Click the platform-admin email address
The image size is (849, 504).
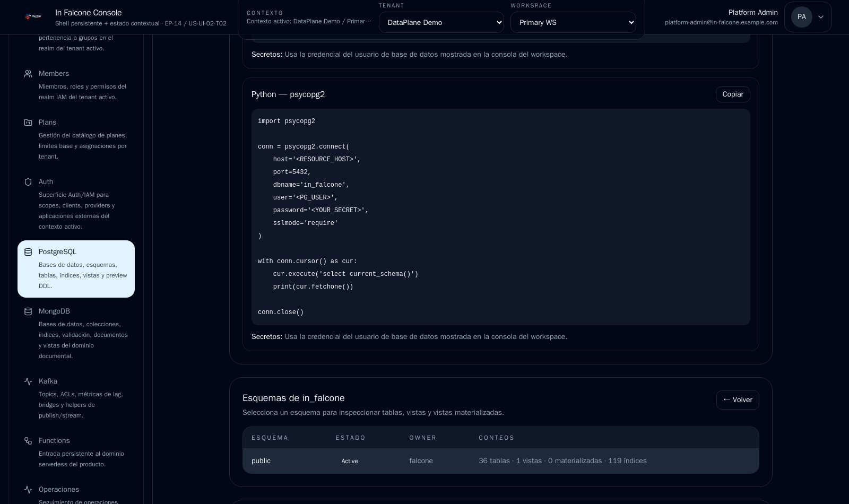(x=721, y=22)
